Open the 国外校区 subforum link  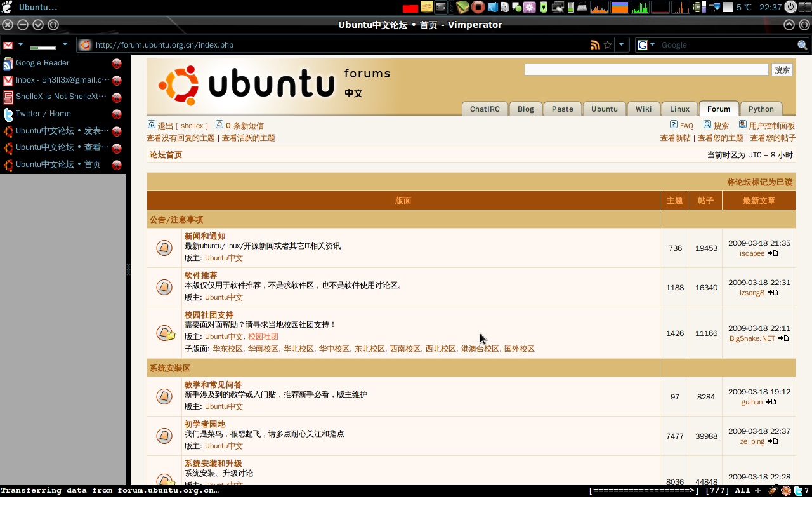[x=520, y=349]
